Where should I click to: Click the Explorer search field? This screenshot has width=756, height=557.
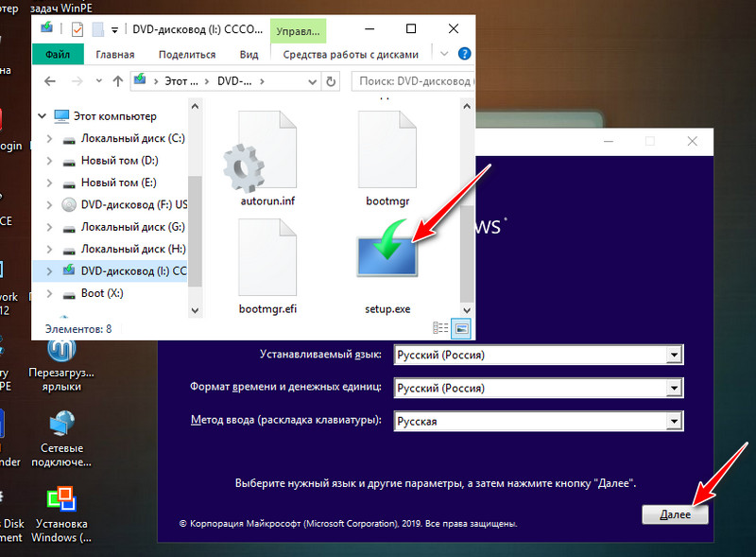pos(414,81)
